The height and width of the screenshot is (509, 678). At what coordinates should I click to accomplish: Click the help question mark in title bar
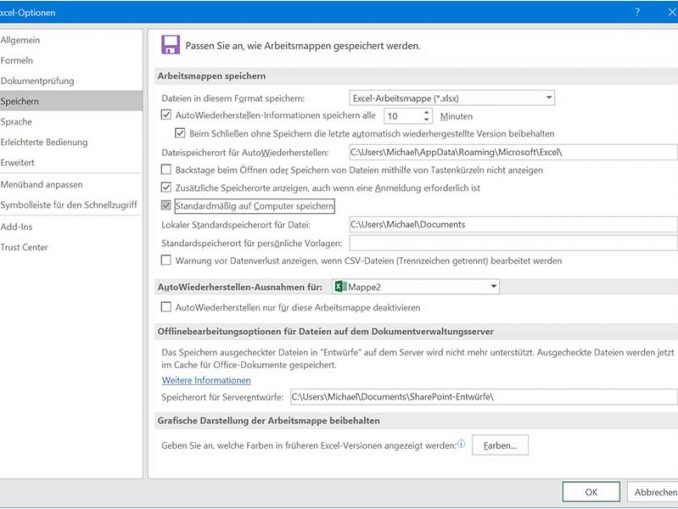[x=637, y=12]
